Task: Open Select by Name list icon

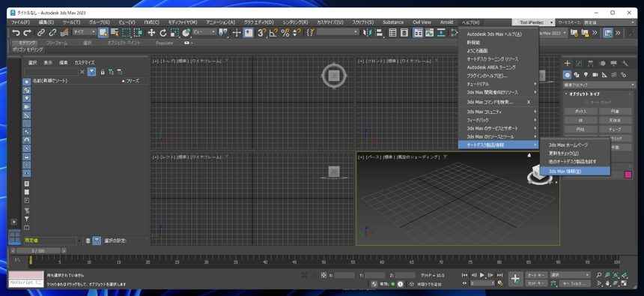Action: pyautogui.click(x=115, y=33)
